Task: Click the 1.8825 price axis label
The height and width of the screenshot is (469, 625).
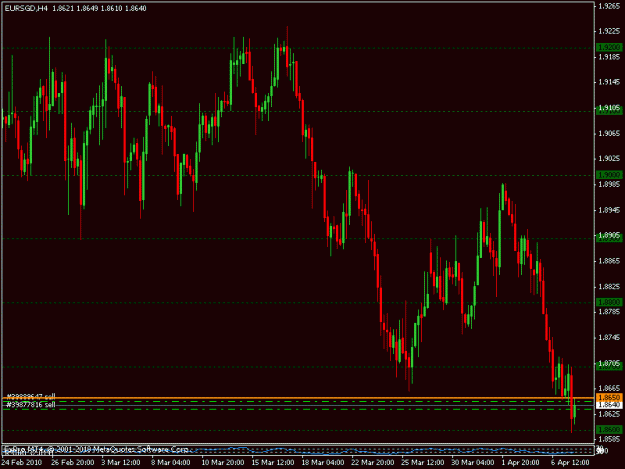Action: 610,286
